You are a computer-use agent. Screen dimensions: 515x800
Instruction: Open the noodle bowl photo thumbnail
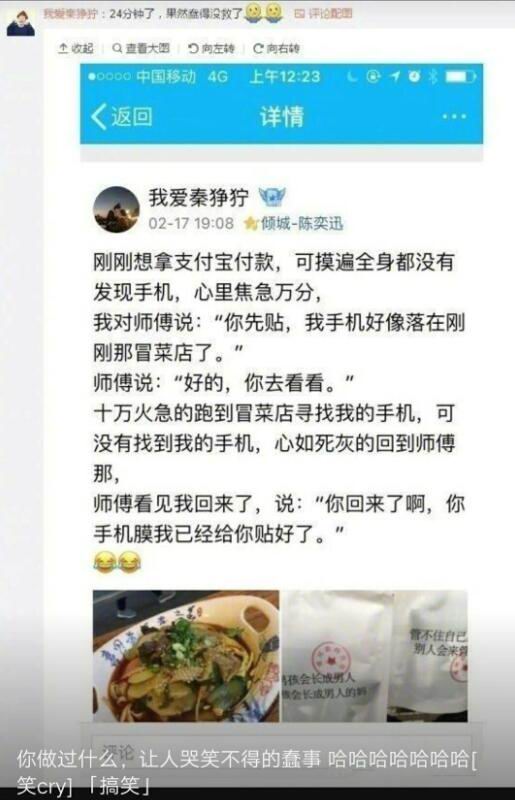tap(186, 656)
